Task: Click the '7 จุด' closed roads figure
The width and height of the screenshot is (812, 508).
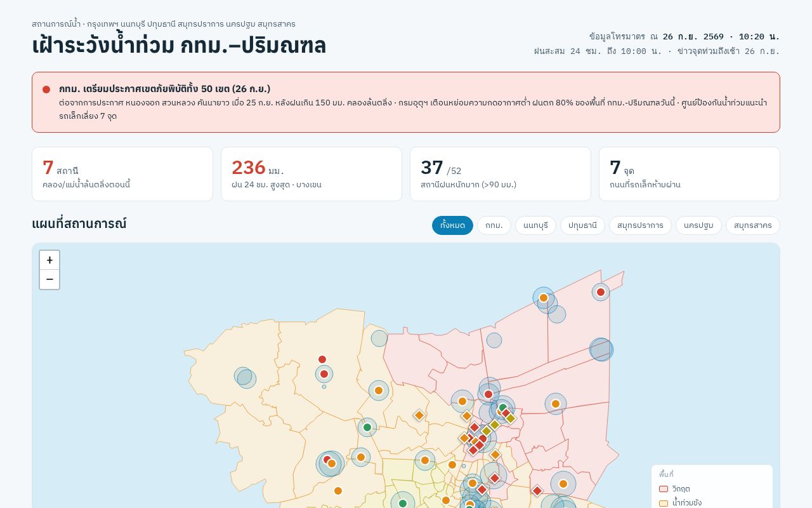Action: [x=622, y=168]
